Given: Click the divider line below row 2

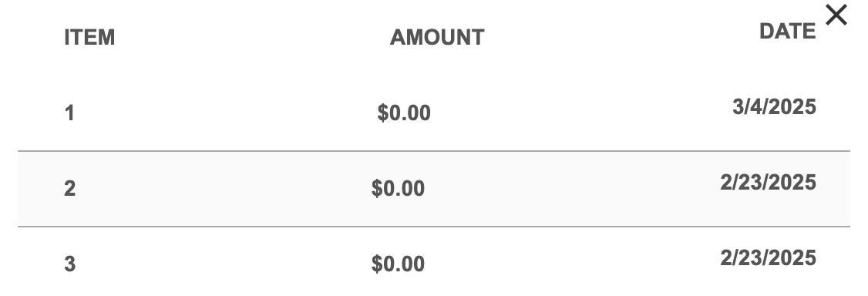Looking at the screenshot, I should click(x=434, y=227).
